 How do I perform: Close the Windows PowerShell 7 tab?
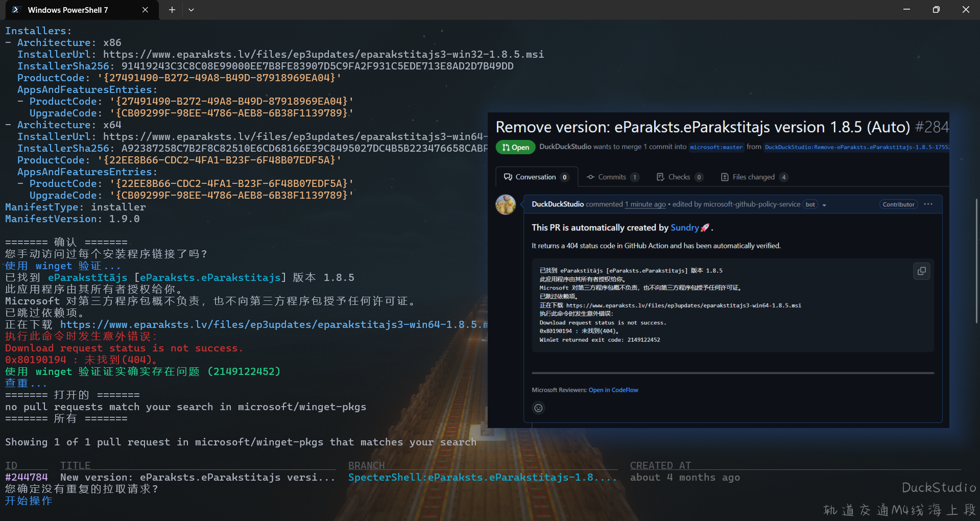tap(145, 10)
